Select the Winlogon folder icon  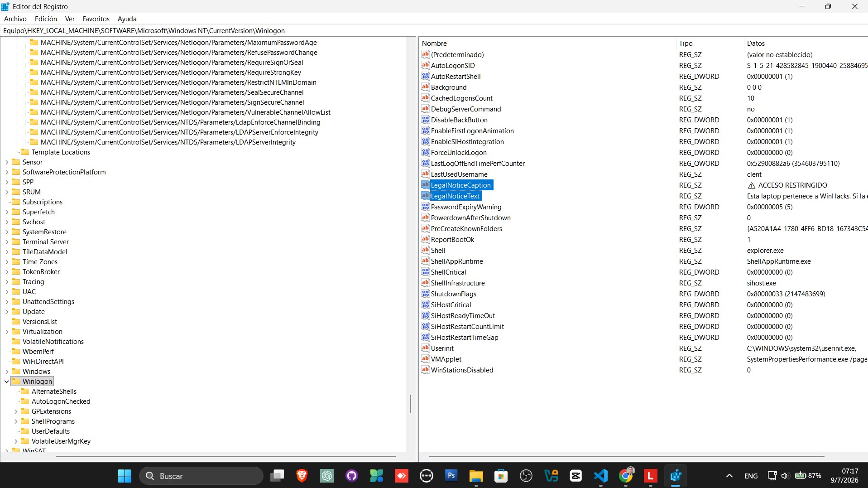tap(16, 381)
